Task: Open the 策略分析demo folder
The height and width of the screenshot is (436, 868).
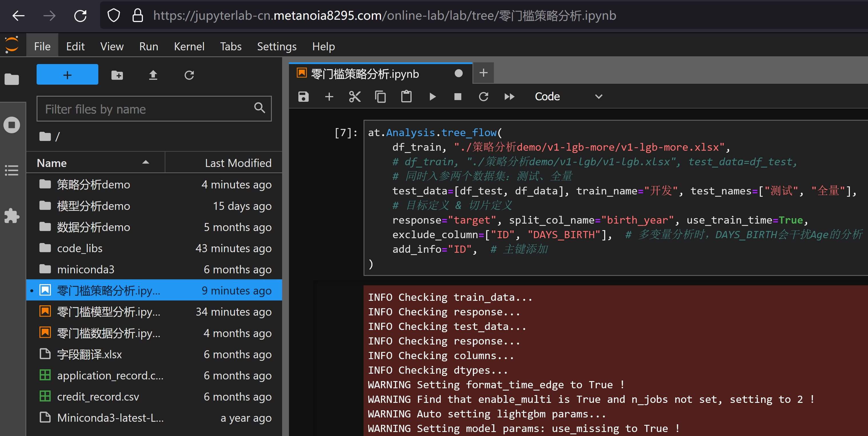Action: coord(93,185)
